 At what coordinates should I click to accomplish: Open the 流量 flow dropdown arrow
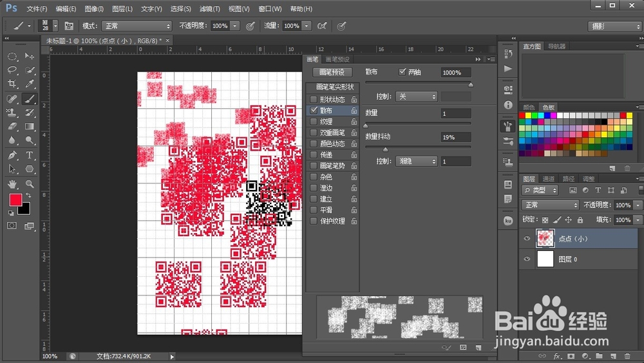pyautogui.click(x=307, y=26)
